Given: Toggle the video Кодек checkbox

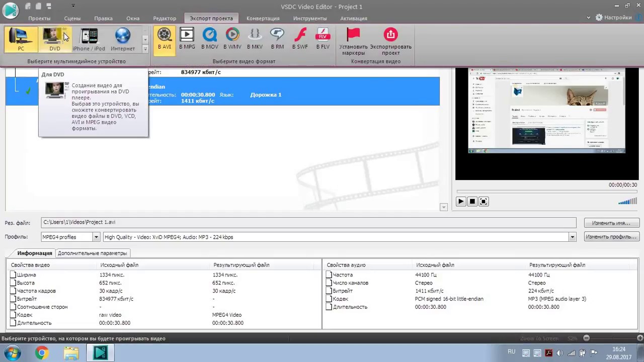Looking at the screenshot, I should 13,315.
